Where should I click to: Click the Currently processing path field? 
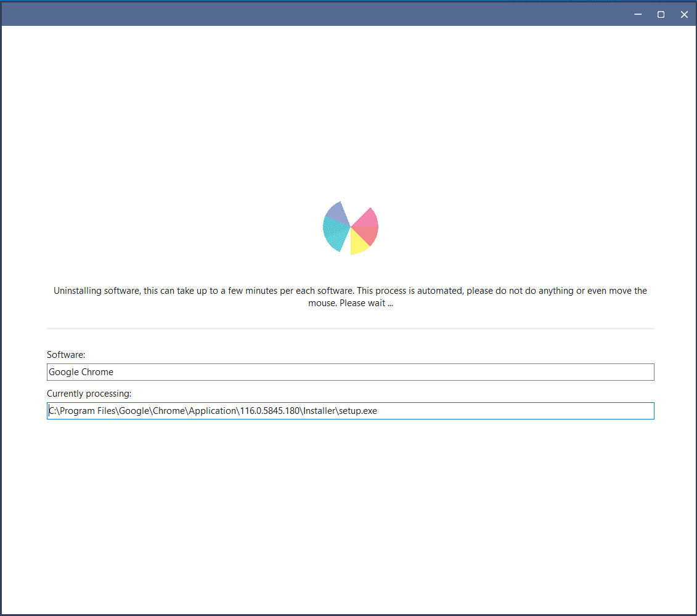coord(350,411)
